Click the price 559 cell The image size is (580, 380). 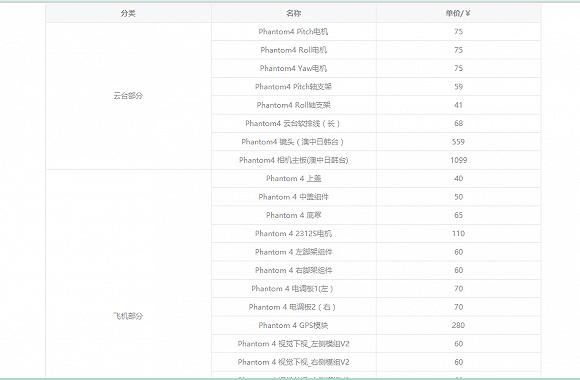click(x=458, y=142)
